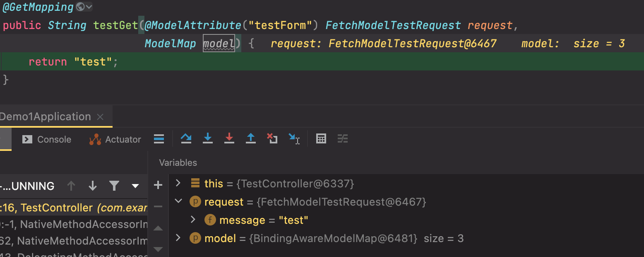Open the thread selector dropdown arrow

135,186
